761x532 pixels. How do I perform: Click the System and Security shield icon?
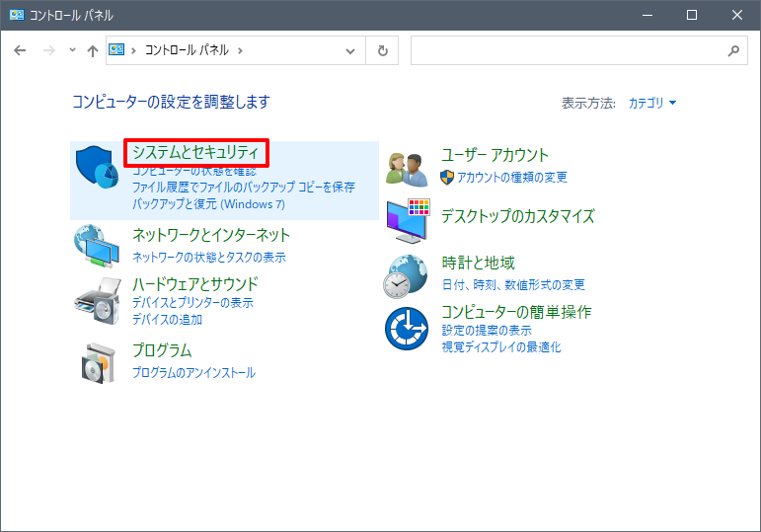[97, 167]
